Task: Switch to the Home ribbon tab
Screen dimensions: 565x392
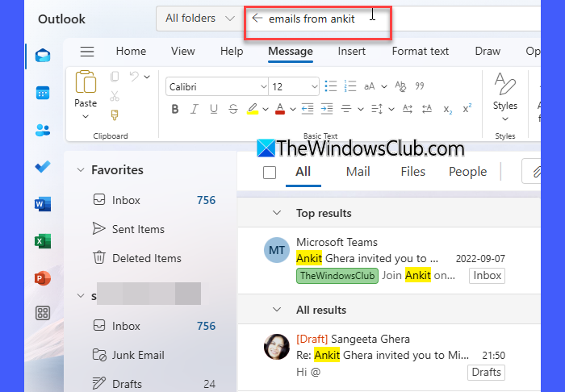Action: [x=131, y=52]
